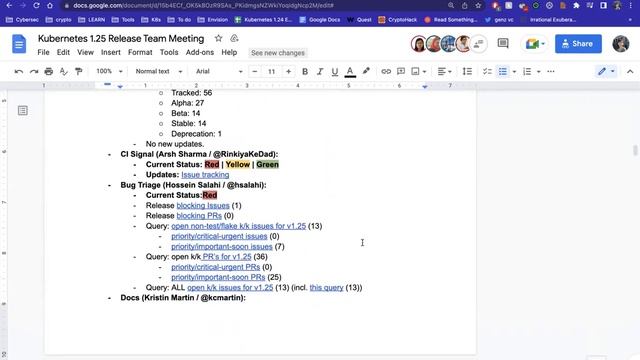This screenshot has height=360, width=640.
Task: Click the See new changes button
Action: pos(278,53)
